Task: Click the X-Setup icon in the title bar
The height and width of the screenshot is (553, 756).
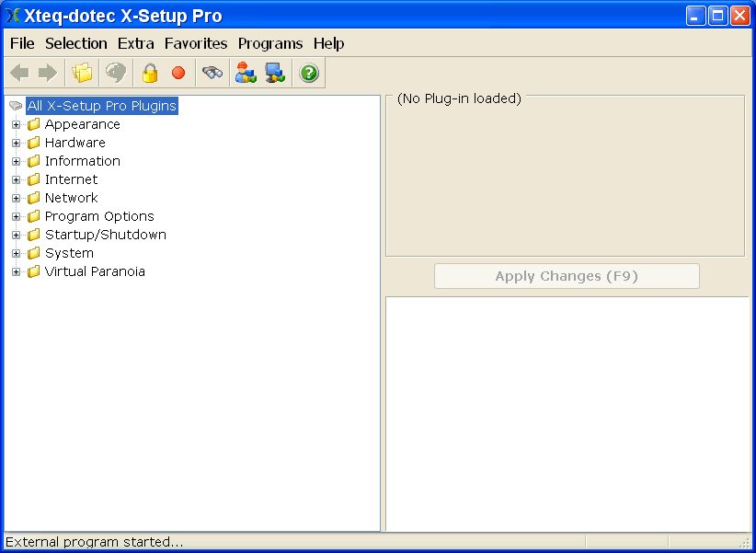Action: (13, 16)
